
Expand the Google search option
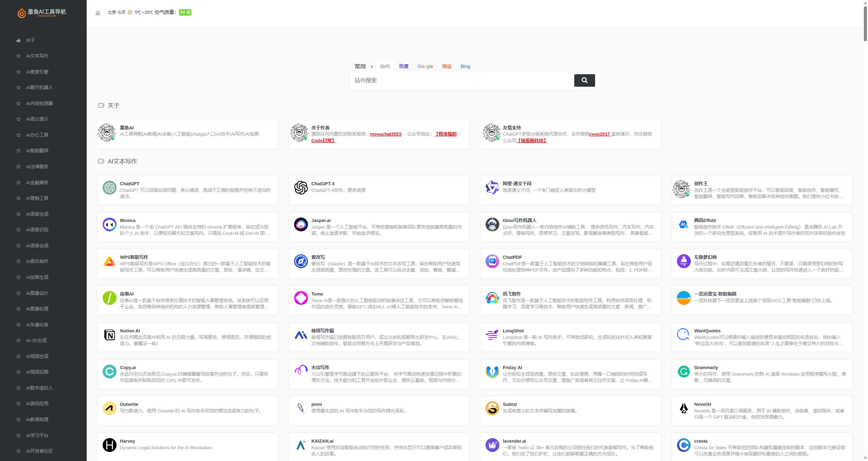(x=425, y=66)
